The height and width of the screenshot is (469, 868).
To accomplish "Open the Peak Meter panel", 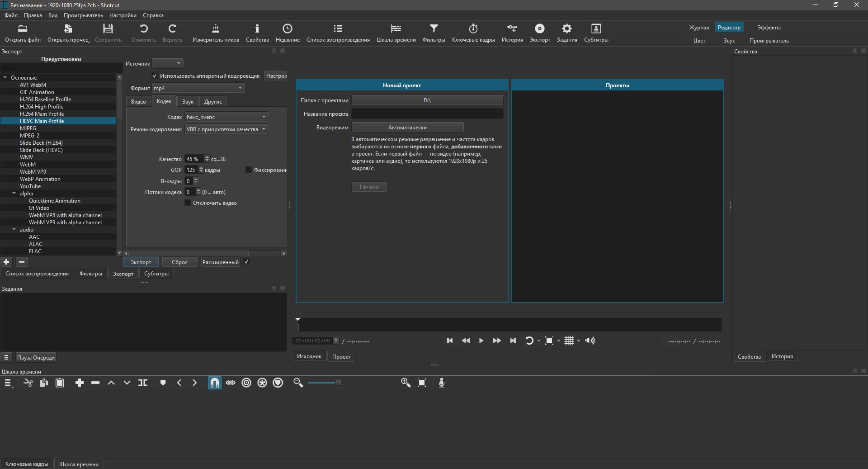I will (x=215, y=33).
